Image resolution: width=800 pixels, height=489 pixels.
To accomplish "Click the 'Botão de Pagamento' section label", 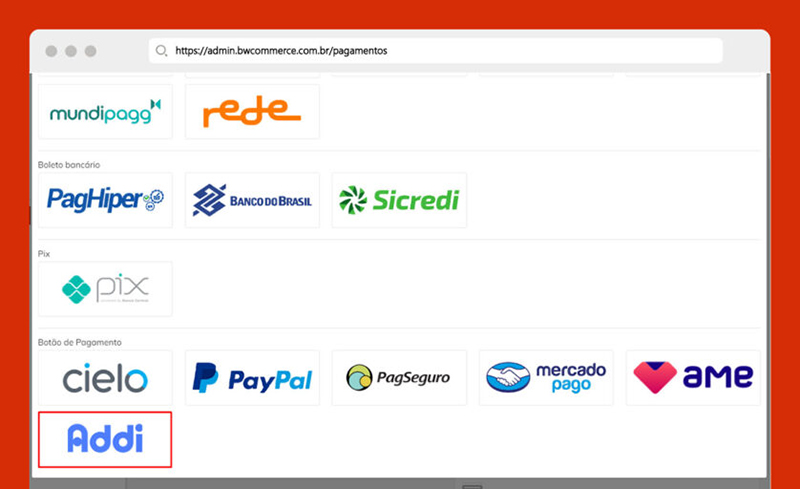I will click(80, 343).
